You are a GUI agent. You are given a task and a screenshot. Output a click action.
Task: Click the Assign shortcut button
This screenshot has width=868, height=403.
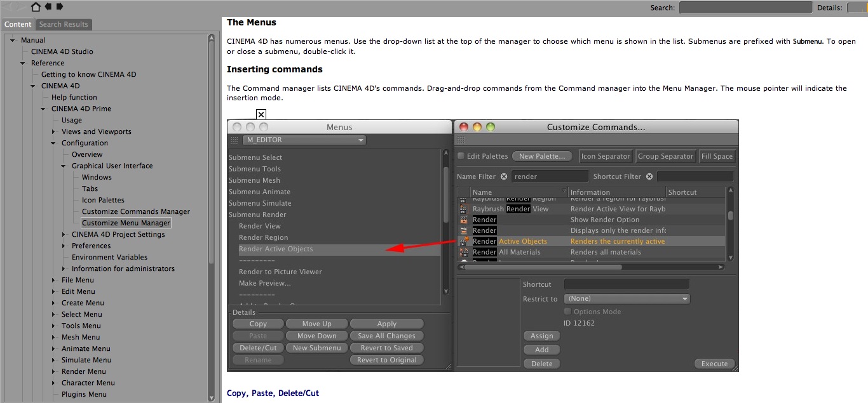pyautogui.click(x=541, y=336)
